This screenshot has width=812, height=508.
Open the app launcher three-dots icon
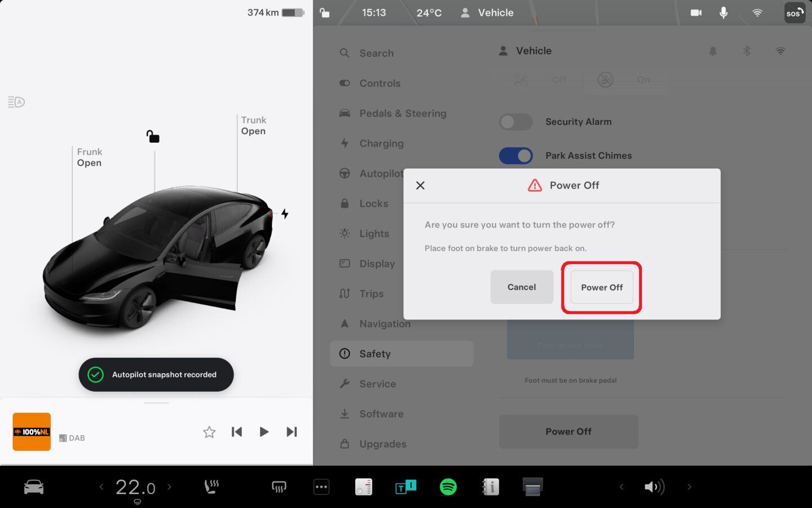[321, 487]
